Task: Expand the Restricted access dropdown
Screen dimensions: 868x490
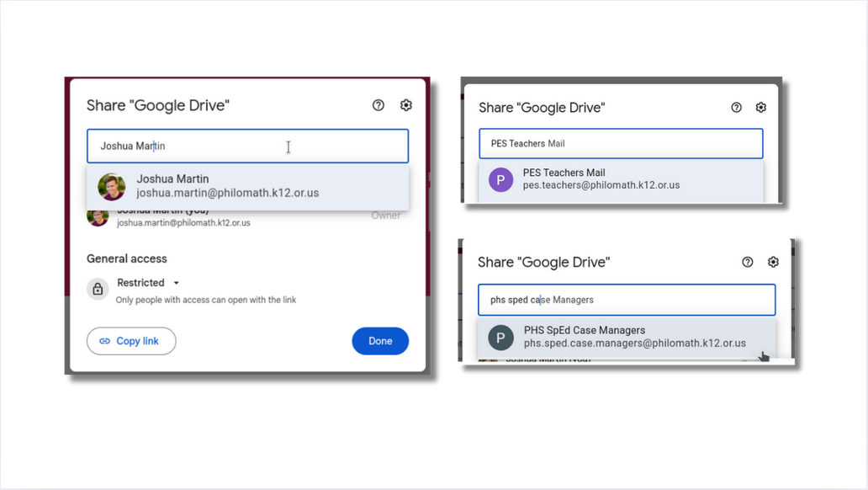Action: click(x=148, y=283)
